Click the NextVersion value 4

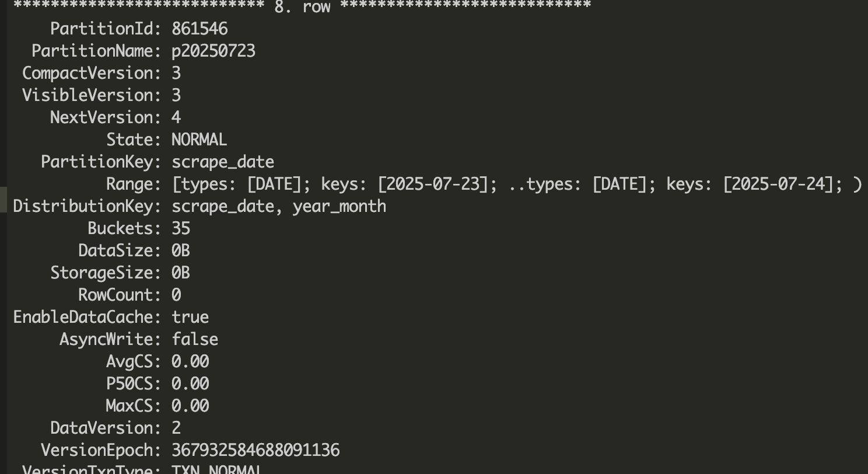176,117
